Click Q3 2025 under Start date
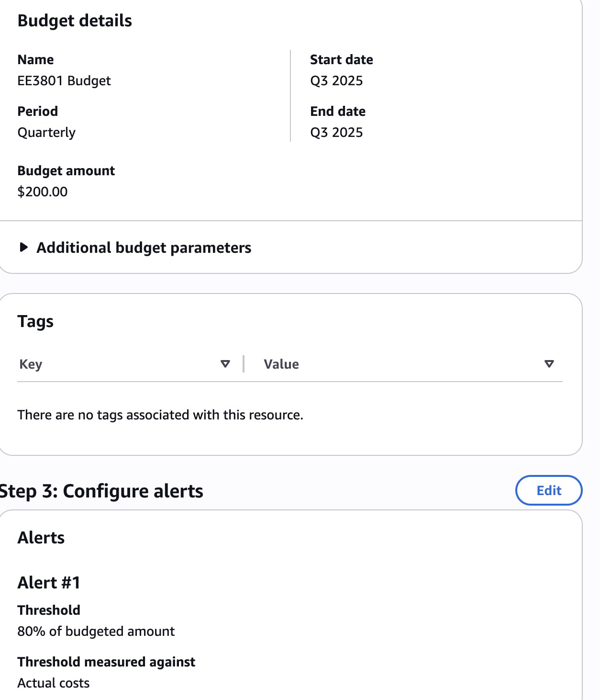 (x=336, y=81)
